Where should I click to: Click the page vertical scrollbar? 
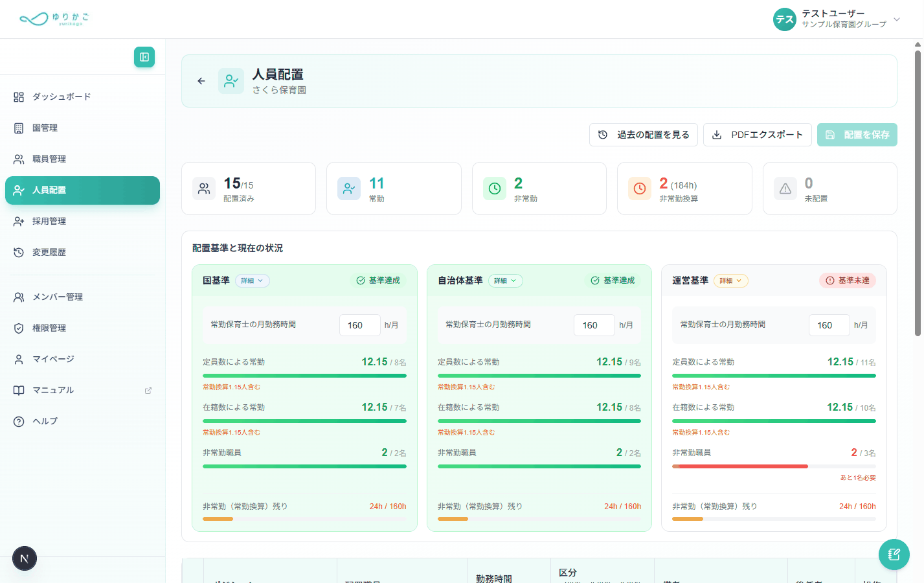pyautogui.click(x=918, y=192)
